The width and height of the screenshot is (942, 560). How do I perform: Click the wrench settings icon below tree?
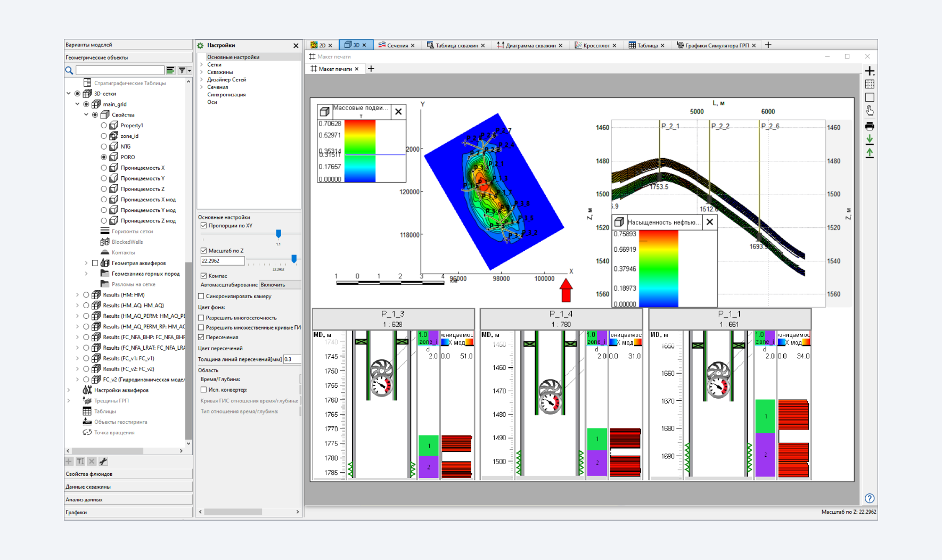click(x=103, y=462)
